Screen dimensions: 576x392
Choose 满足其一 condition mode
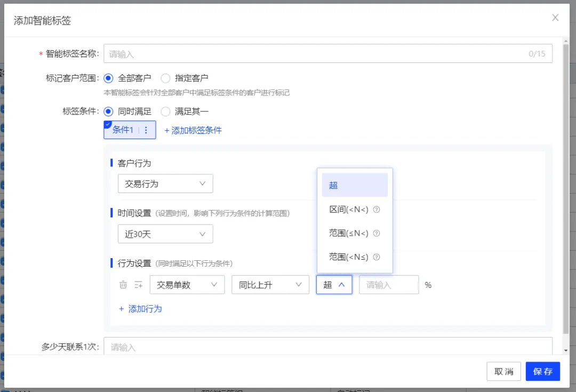click(165, 111)
